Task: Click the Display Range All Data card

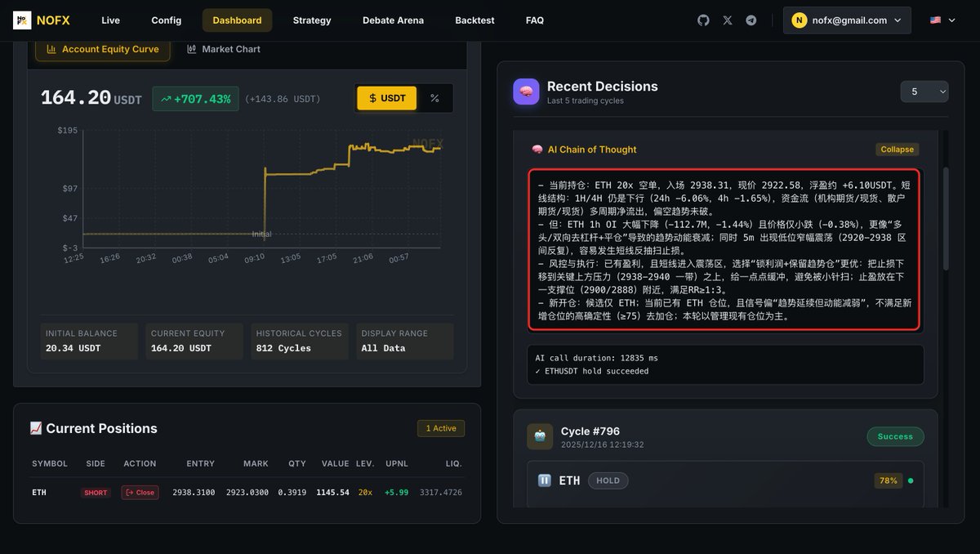Action: click(x=405, y=341)
